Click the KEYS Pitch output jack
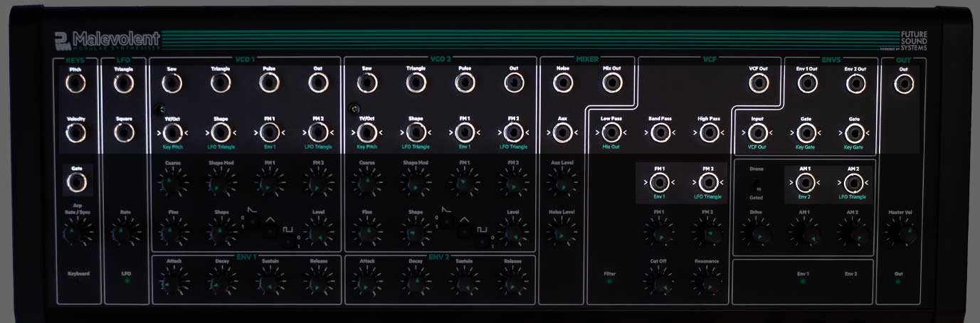 pos(75,84)
